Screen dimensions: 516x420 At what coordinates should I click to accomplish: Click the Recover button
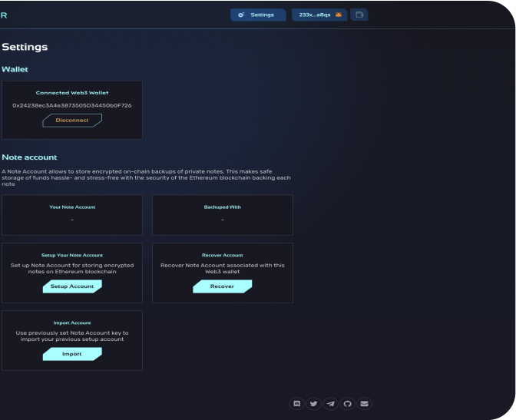point(222,286)
